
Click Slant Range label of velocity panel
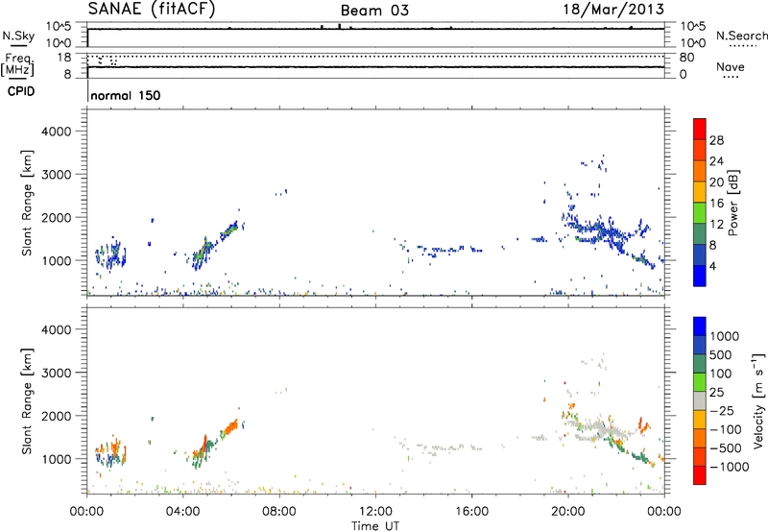point(27,401)
